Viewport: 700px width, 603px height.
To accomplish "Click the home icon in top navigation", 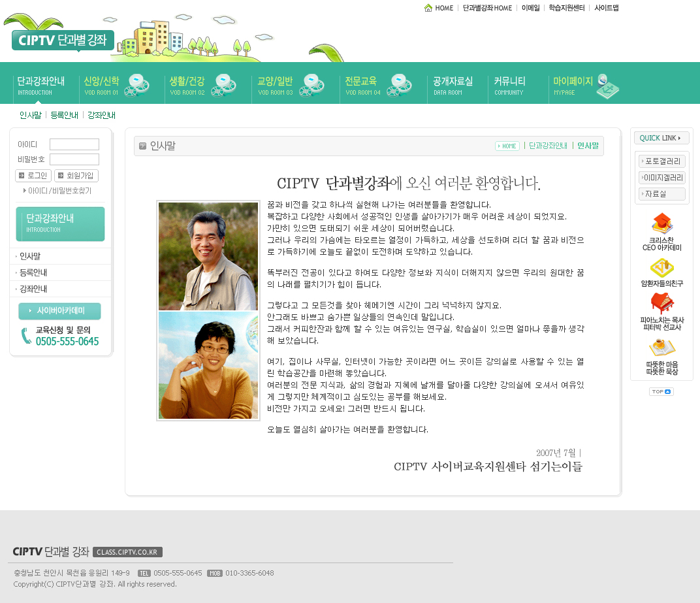I will tap(428, 8).
